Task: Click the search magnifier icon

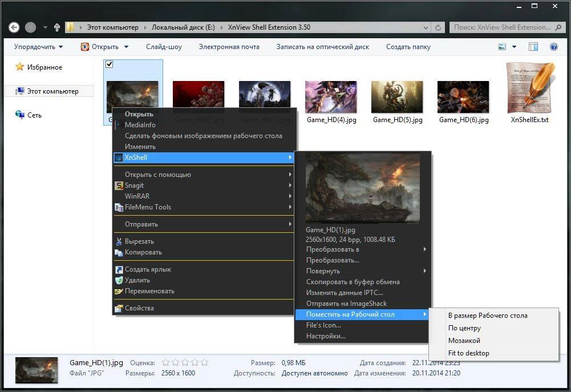Action: pos(558,27)
